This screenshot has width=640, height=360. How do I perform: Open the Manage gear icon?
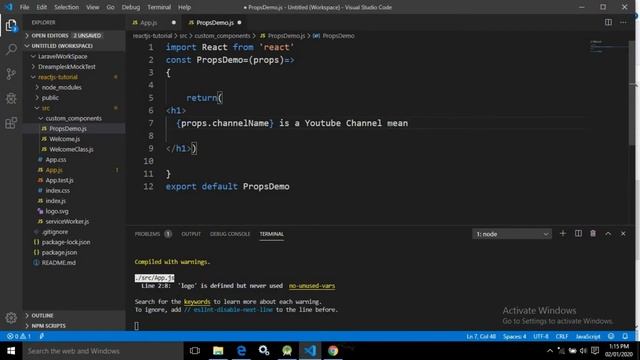click(x=11, y=318)
